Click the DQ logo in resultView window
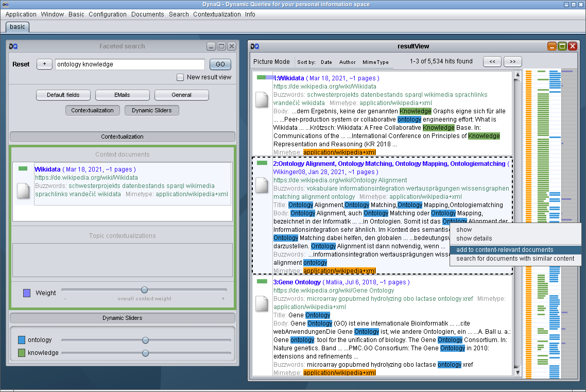Image resolution: width=586 pixels, height=392 pixels. pyautogui.click(x=254, y=46)
